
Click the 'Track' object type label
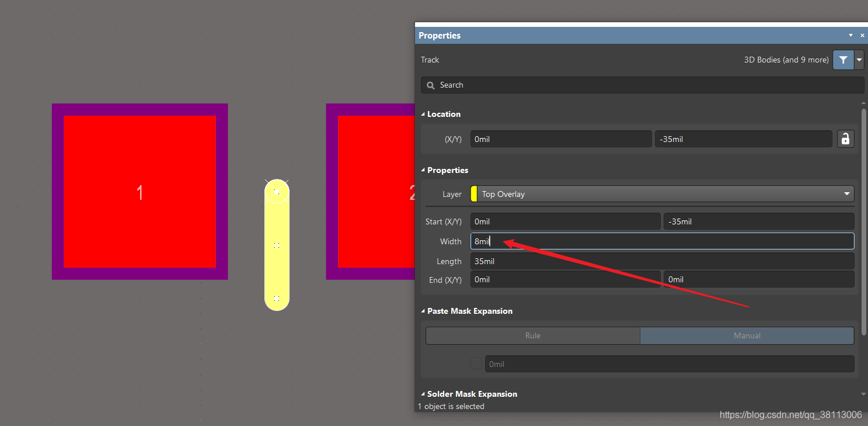430,60
